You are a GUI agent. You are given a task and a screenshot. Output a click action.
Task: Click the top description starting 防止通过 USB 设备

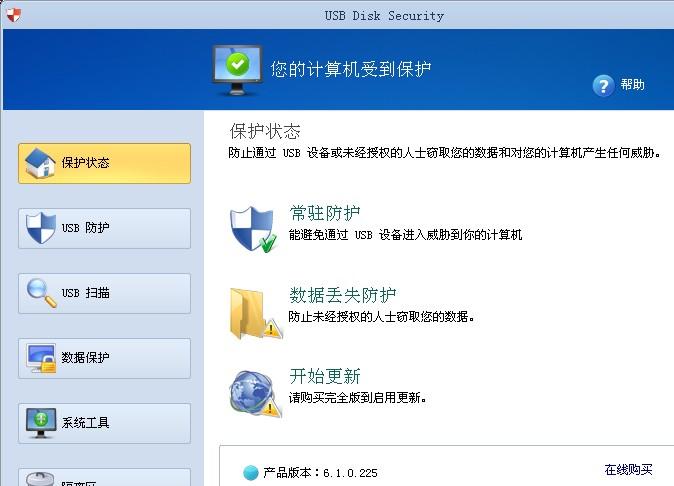coord(444,153)
